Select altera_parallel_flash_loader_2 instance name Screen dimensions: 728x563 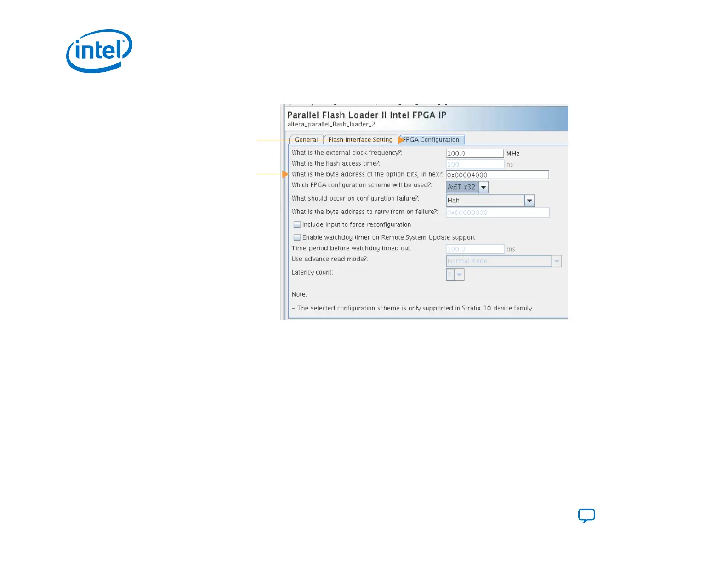[x=331, y=124]
